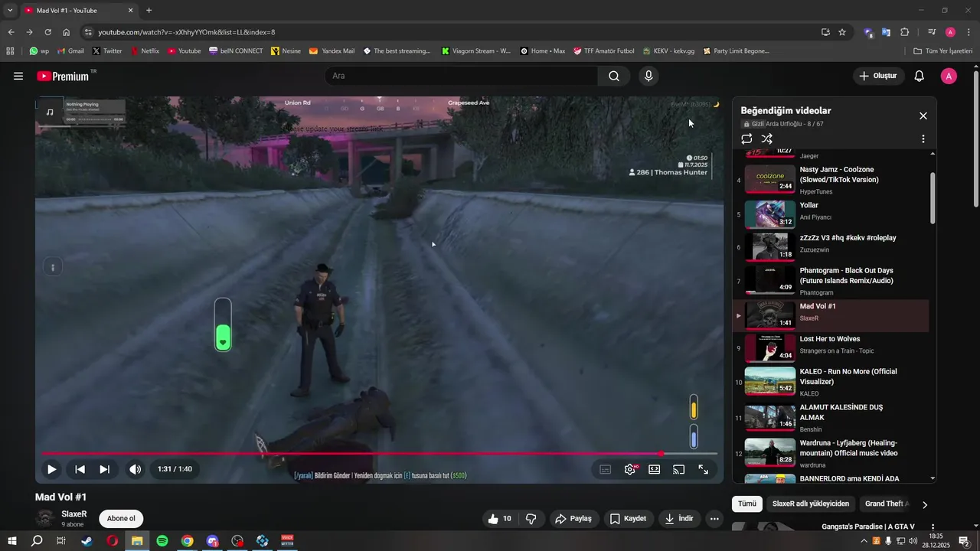Screen dimensions: 980x551
Task: Open Windows Start menu
Action: (x=12, y=541)
